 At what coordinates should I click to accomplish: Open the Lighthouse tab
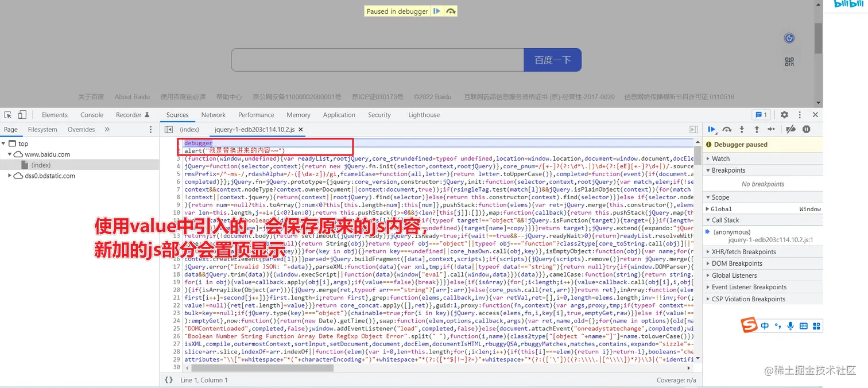(424, 115)
